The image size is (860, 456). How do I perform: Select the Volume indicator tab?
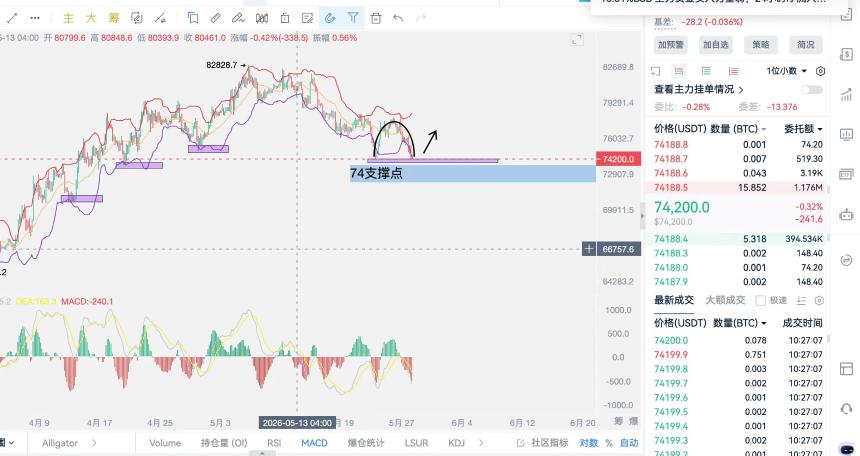(165, 443)
